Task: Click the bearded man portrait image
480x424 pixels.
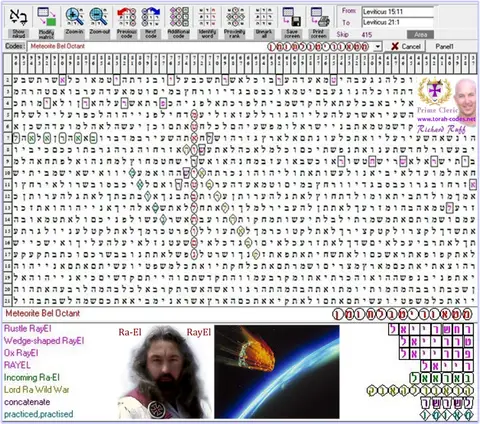Action: [x=165, y=372]
